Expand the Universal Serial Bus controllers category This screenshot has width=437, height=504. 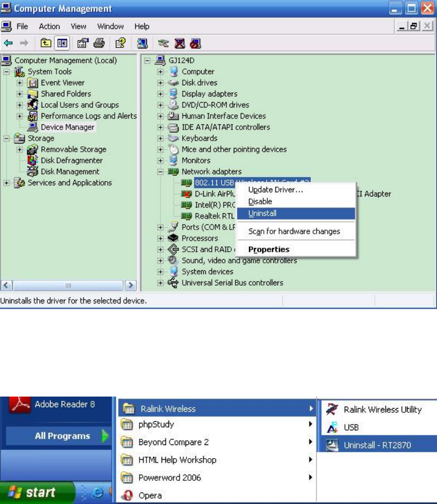point(161,283)
